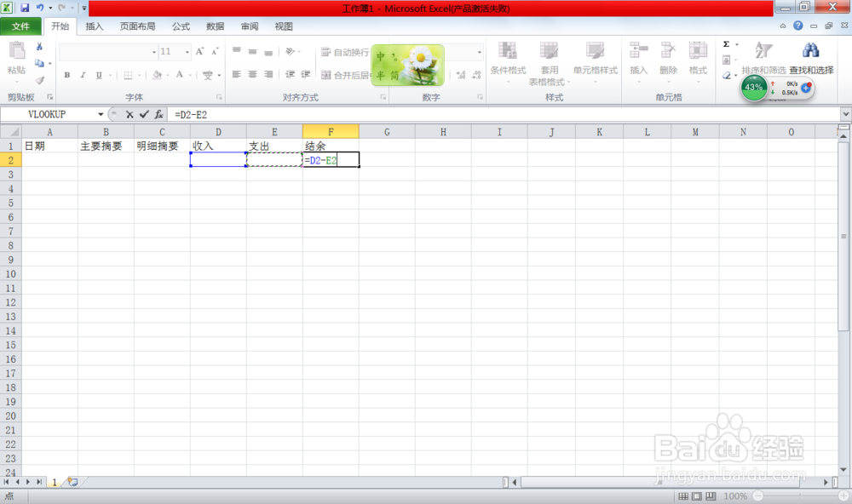Click the Format Painter brush icon
Screen dimensions: 852x504
click(39, 80)
